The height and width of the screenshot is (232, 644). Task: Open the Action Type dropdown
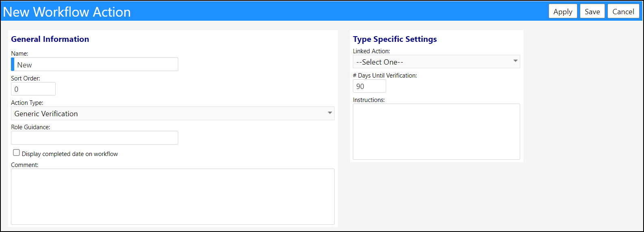pos(173,113)
